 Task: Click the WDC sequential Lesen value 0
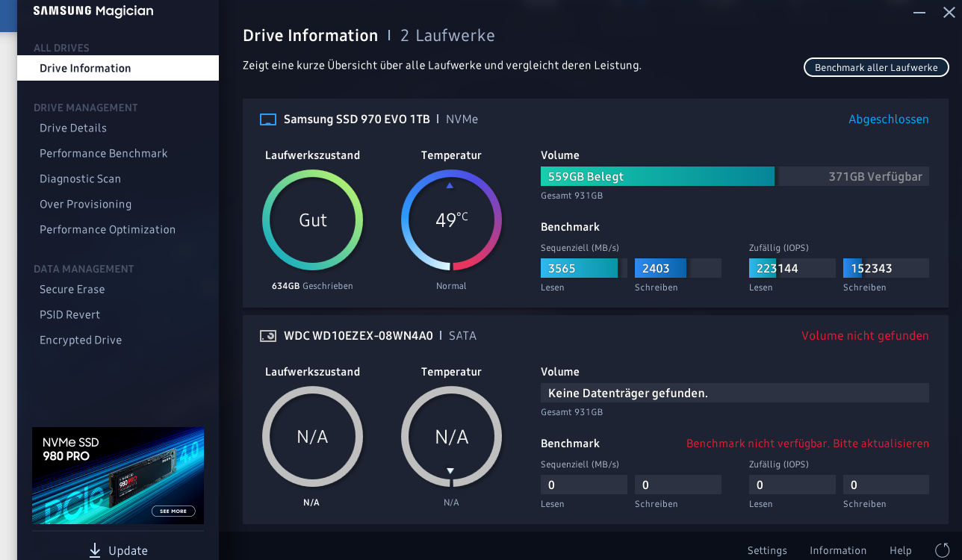(x=584, y=485)
